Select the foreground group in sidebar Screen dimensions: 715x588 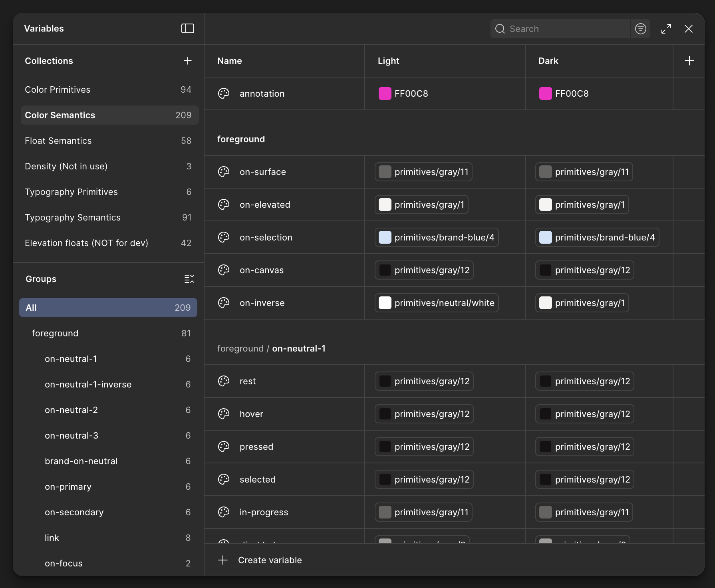pyautogui.click(x=108, y=333)
